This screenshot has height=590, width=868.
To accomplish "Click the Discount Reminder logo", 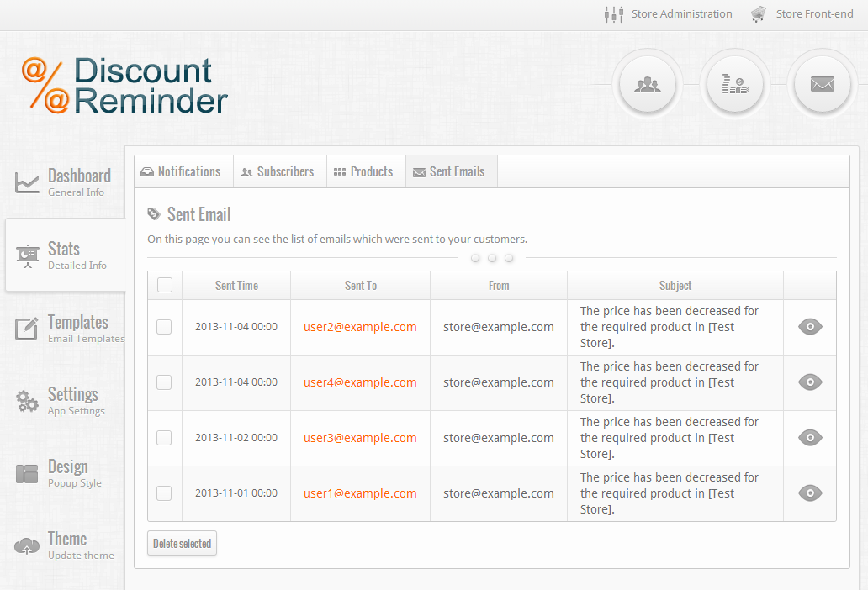I will click(x=124, y=85).
